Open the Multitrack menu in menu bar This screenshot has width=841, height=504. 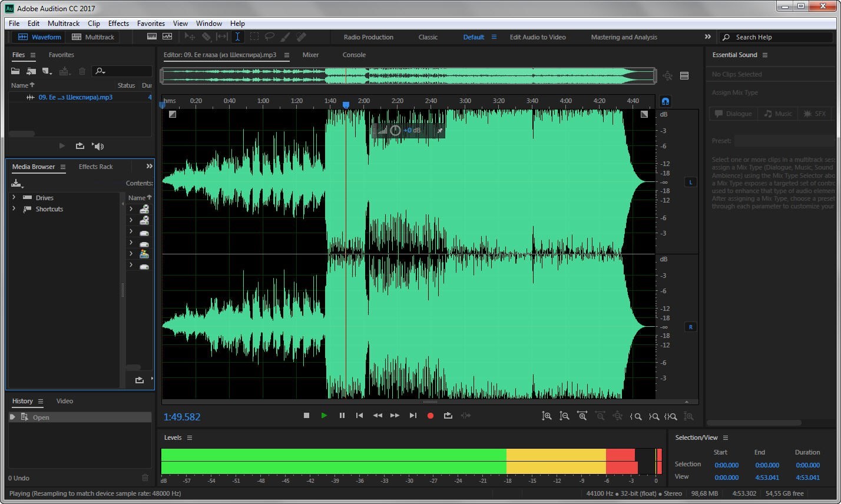tap(64, 24)
